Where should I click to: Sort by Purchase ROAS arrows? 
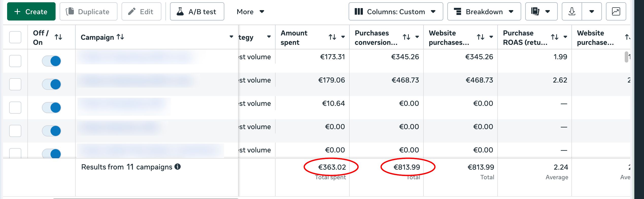(x=555, y=37)
